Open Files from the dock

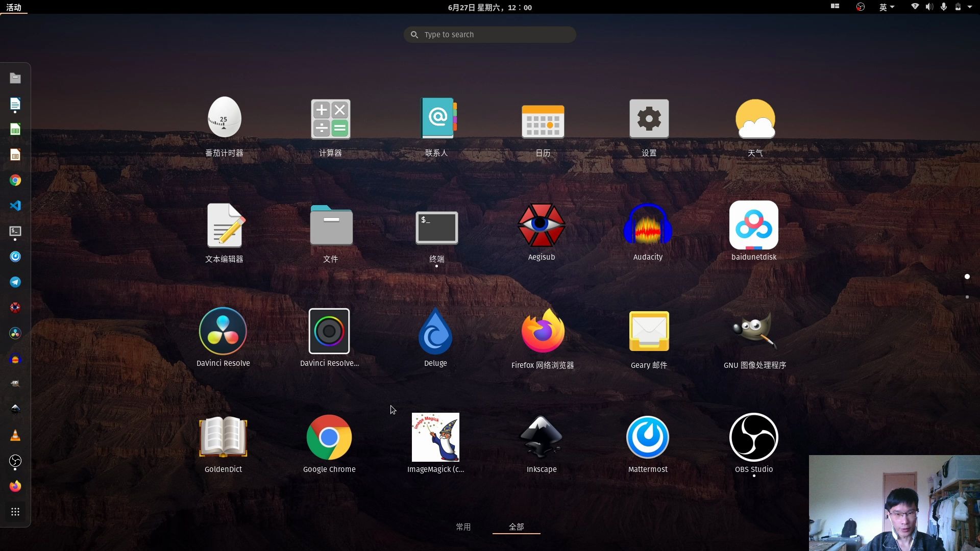pyautogui.click(x=15, y=78)
